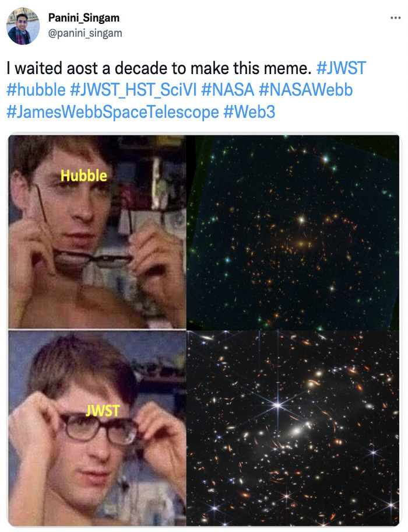Open the three-dot more options menu
The image size is (408, 532).
tap(395, 18)
